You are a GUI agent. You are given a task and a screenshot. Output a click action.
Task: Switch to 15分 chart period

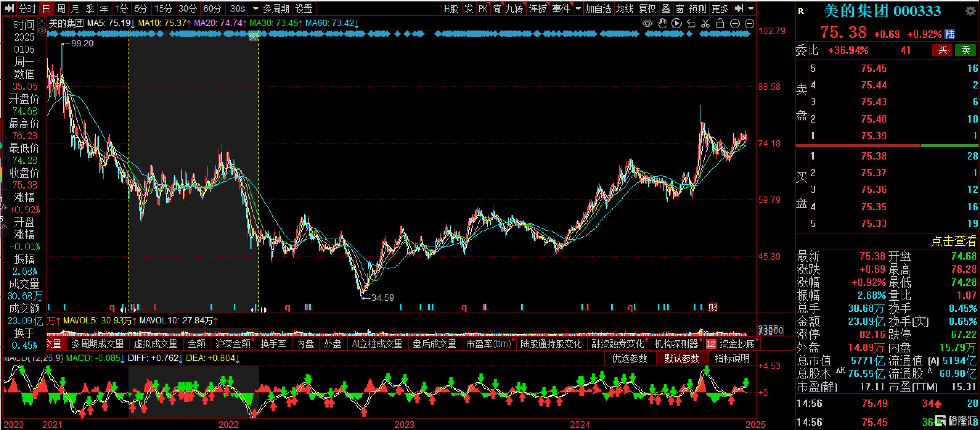163,8
